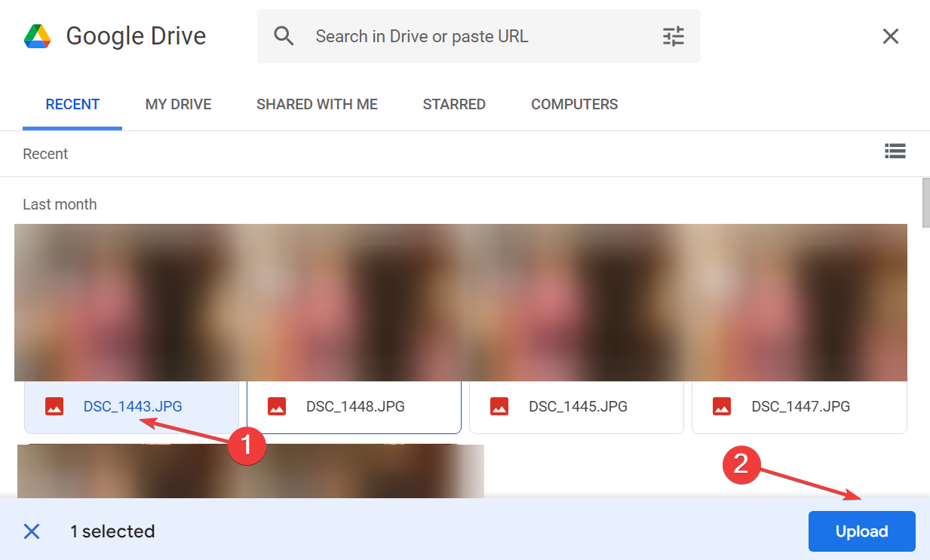Upload the selected file
The image size is (930, 560).
[x=862, y=531]
